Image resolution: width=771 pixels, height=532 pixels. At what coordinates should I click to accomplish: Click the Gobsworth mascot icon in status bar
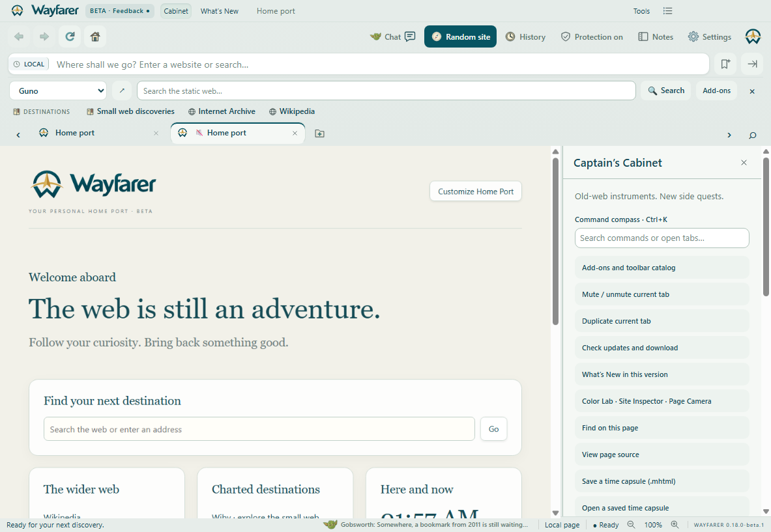pyautogui.click(x=330, y=525)
